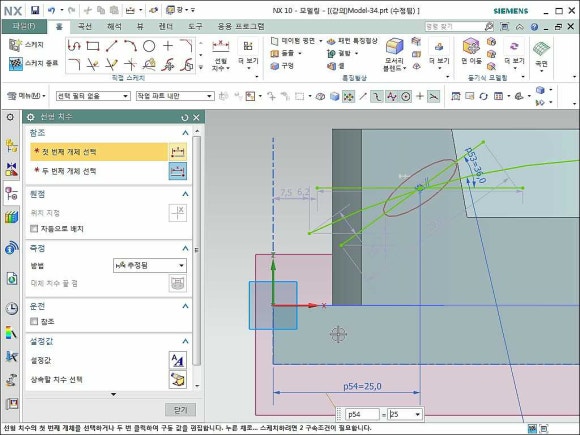Click the Save disk icon in title bar
580x435 pixels.
pos(35,10)
